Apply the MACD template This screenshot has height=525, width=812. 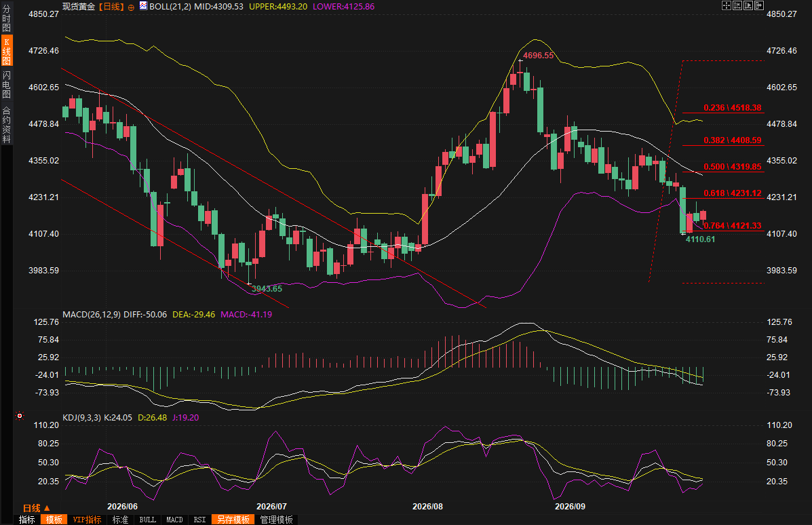pos(174,520)
